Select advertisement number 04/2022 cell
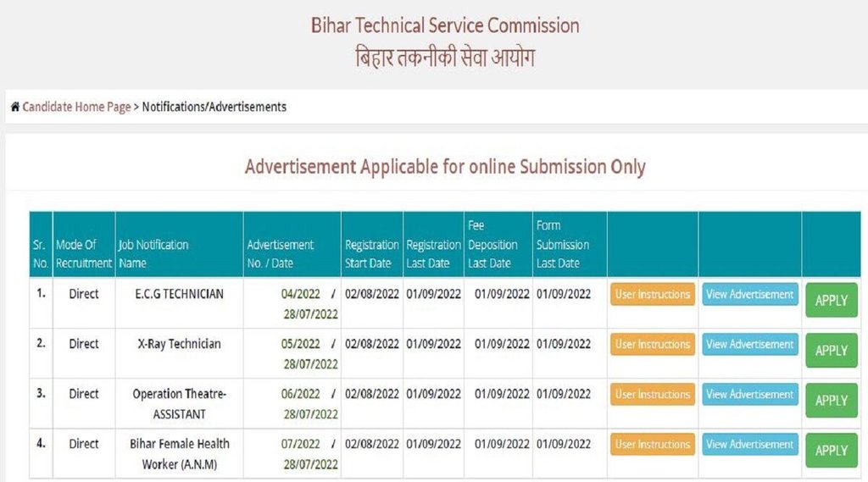The height and width of the screenshot is (482, 868). [300, 295]
